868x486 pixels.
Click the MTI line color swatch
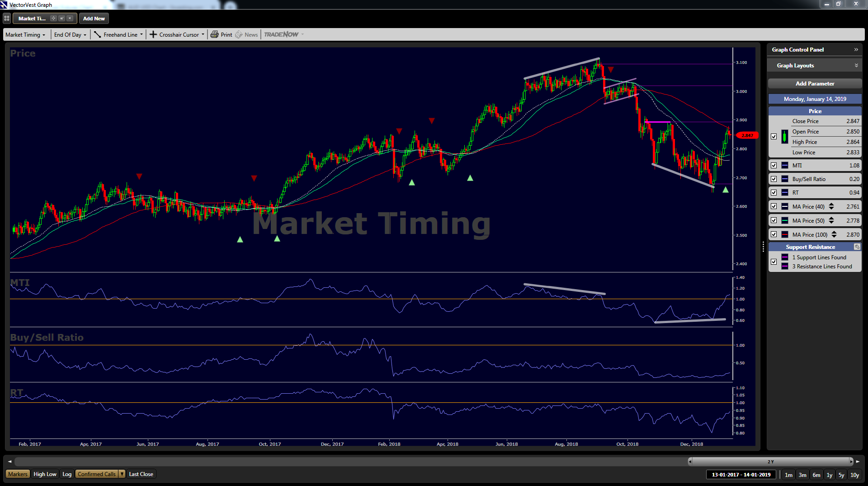coord(784,166)
